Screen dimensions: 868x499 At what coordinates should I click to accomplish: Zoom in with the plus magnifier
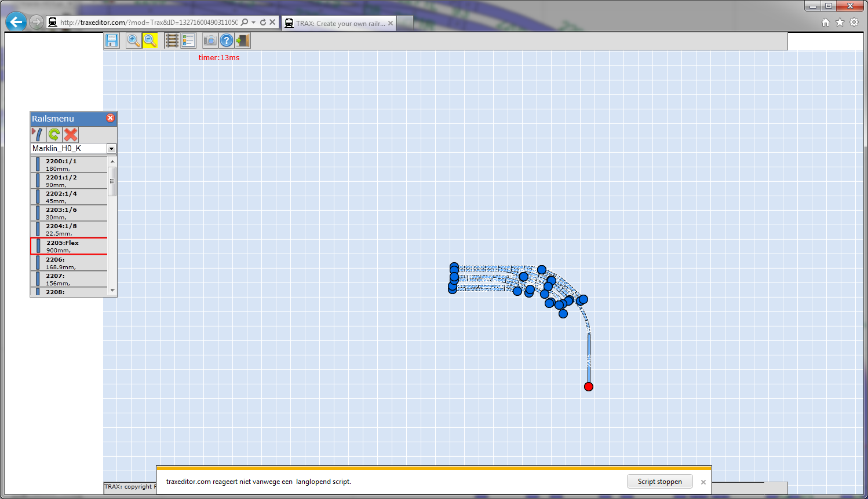[x=133, y=41]
